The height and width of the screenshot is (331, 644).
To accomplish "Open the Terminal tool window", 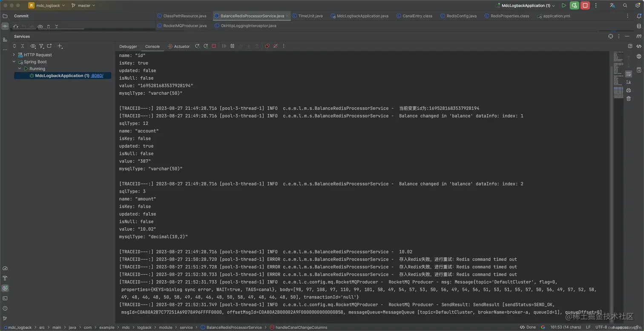I will (x=5, y=298).
